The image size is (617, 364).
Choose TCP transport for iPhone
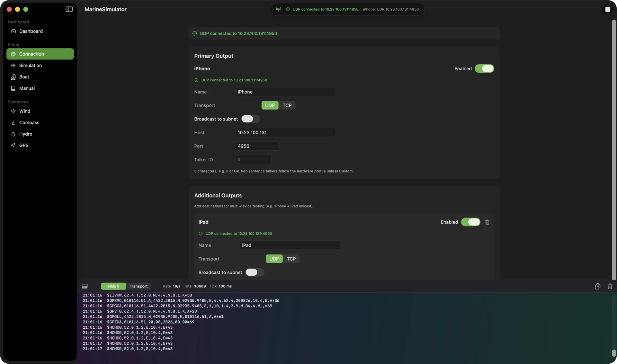(287, 105)
